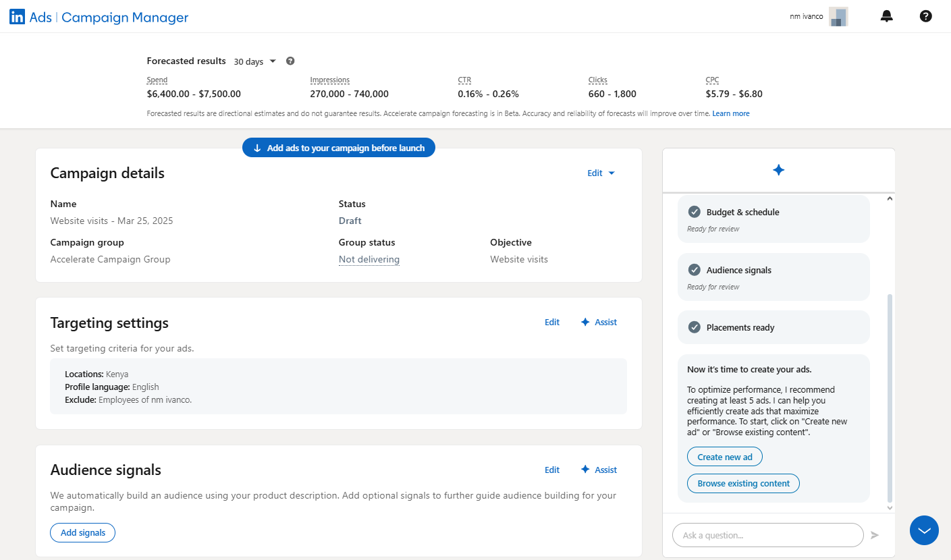
Task: Click the Spend forecast label
Action: (157, 80)
